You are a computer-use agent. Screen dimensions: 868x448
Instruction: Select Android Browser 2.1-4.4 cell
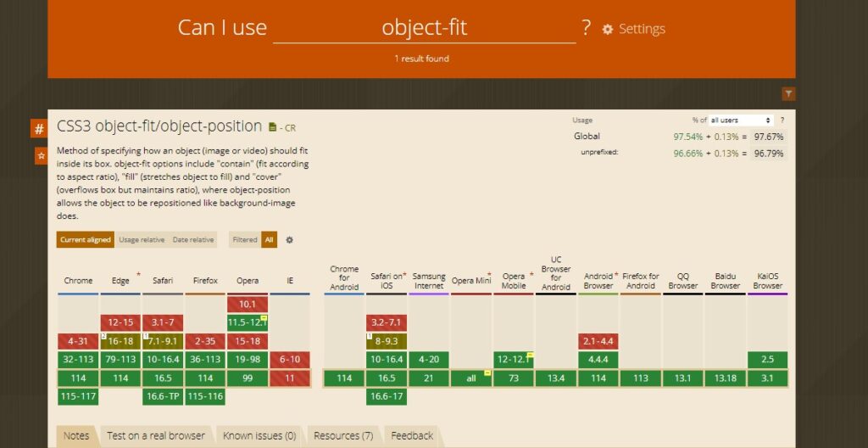tap(598, 342)
